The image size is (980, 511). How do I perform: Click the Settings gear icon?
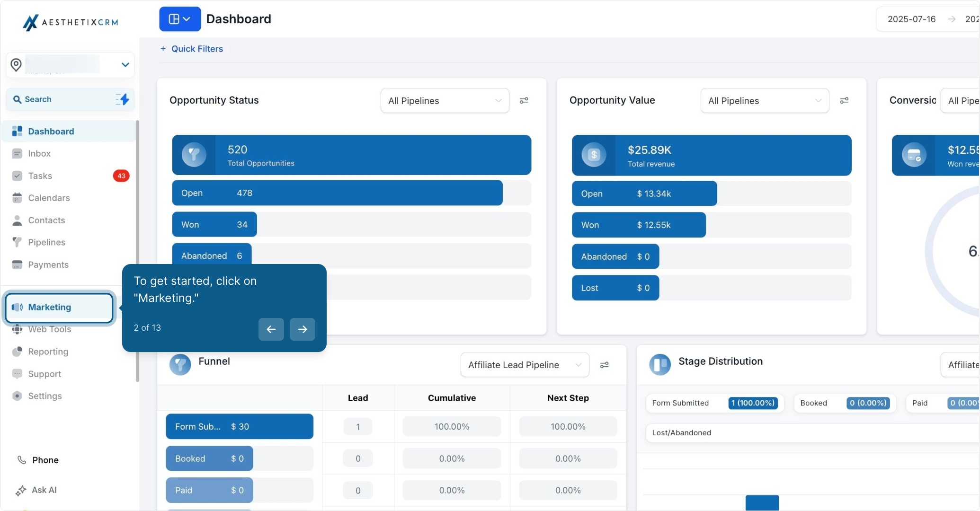(x=17, y=396)
